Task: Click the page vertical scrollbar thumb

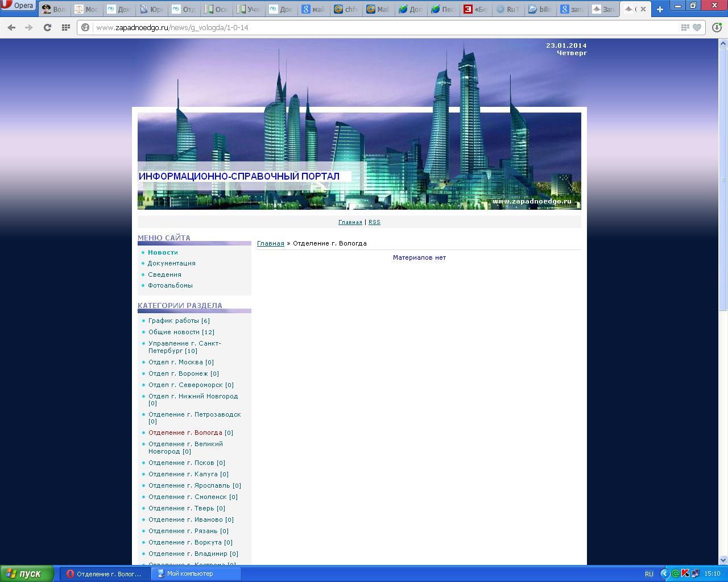Action: [723, 179]
